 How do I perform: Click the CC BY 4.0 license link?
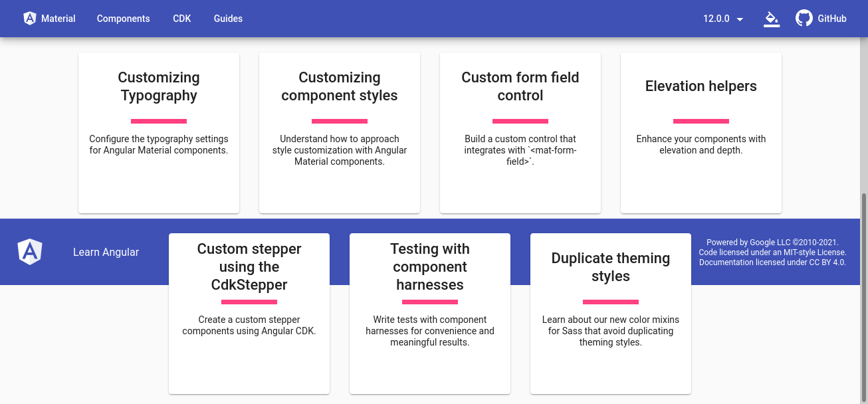coord(828,262)
